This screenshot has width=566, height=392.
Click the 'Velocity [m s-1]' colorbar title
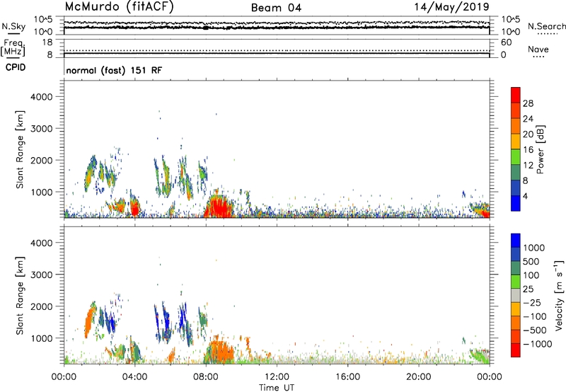pos(559,295)
